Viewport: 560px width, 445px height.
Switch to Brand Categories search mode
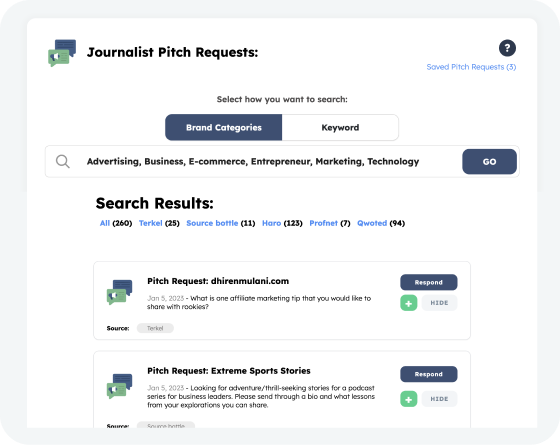pyautogui.click(x=224, y=128)
